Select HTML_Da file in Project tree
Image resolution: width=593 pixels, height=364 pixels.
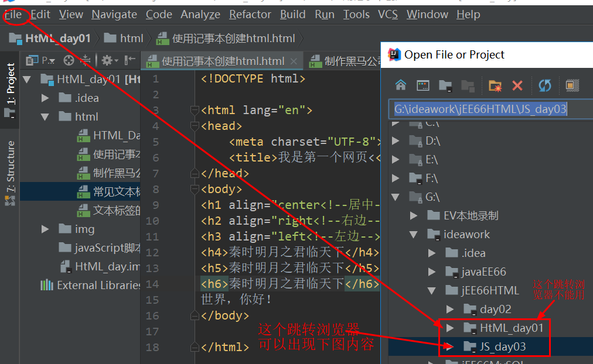tap(108, 136)
